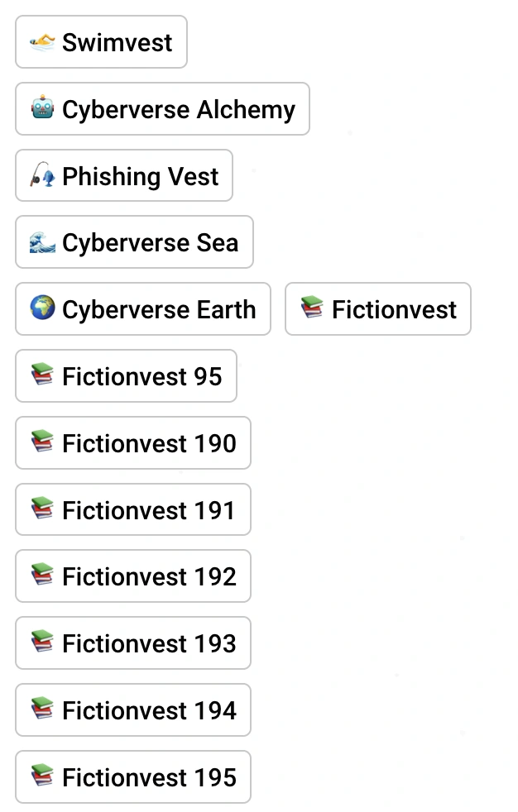Image resolution: width=518 pixels, height=812 pixels.
Task: Click the books icon on Fictionvest 193
Action: click(x=41, y=642)
